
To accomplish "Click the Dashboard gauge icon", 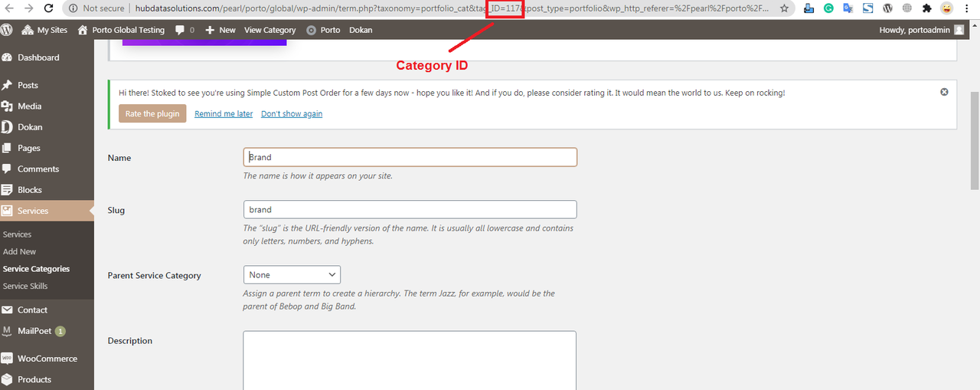I will pos(7,57).
